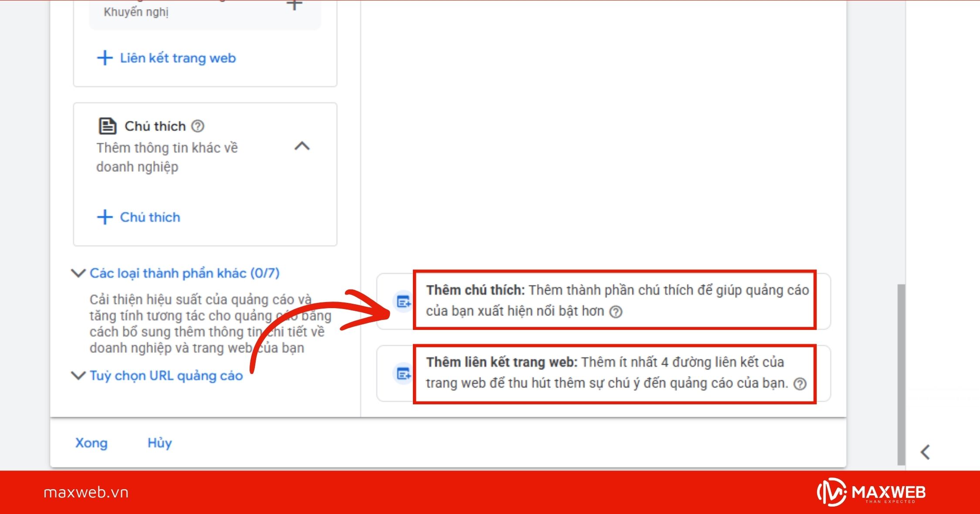
Task: Click the Xong button
Action: coord(91,443)
